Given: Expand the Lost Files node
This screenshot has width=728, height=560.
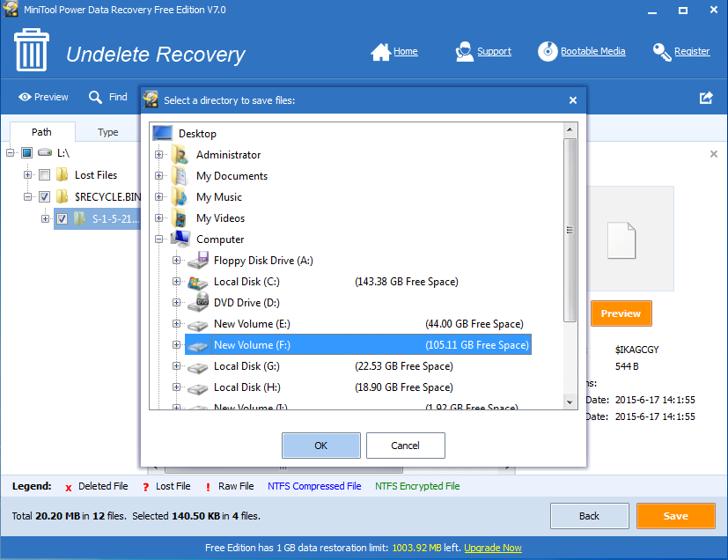Looking at the screenshot, I should click(27, 174).
